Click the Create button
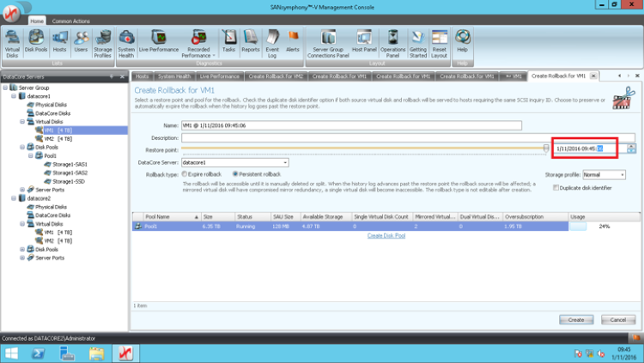The height and width of the screenshot is (363, 644). click(576, 319)
